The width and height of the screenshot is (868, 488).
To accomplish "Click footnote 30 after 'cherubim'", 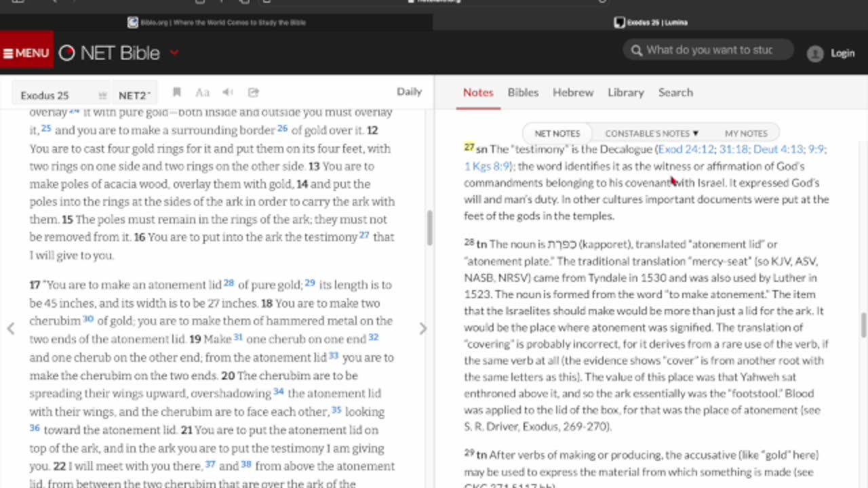I will click(88, 319).
